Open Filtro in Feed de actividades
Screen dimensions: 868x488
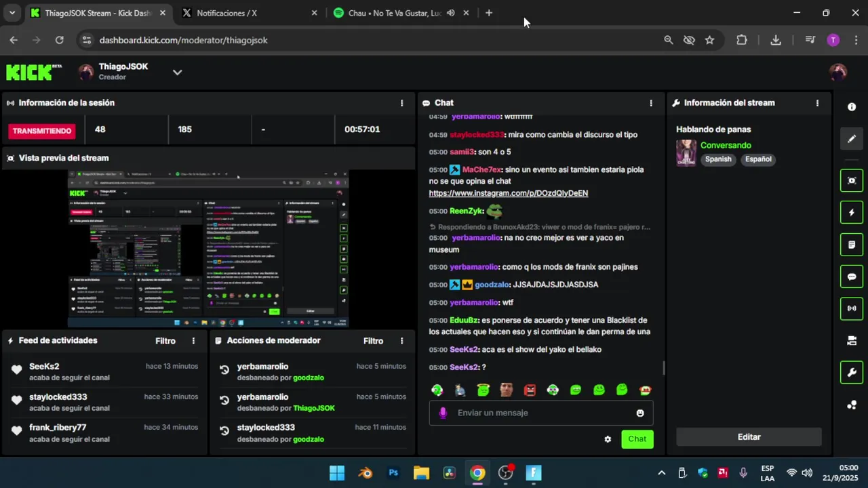coord(165,341)
